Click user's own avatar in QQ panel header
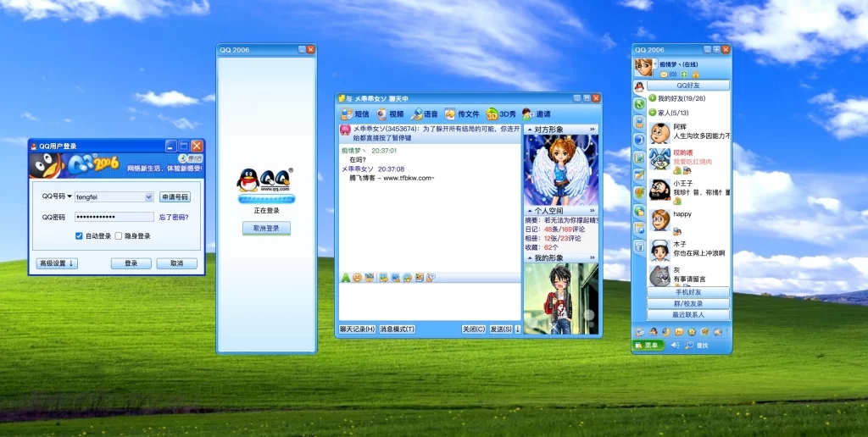Viewport: 868px width, 437px height. click(643, 68)
